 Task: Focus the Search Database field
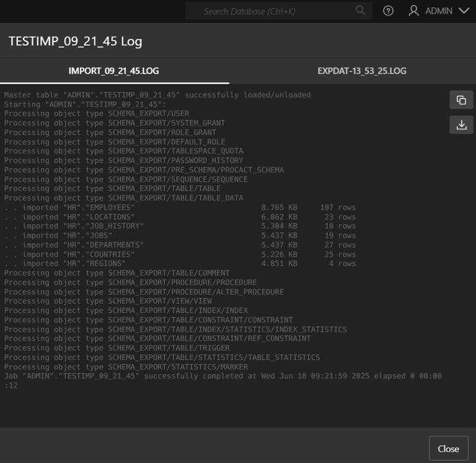tap(279, 11)
